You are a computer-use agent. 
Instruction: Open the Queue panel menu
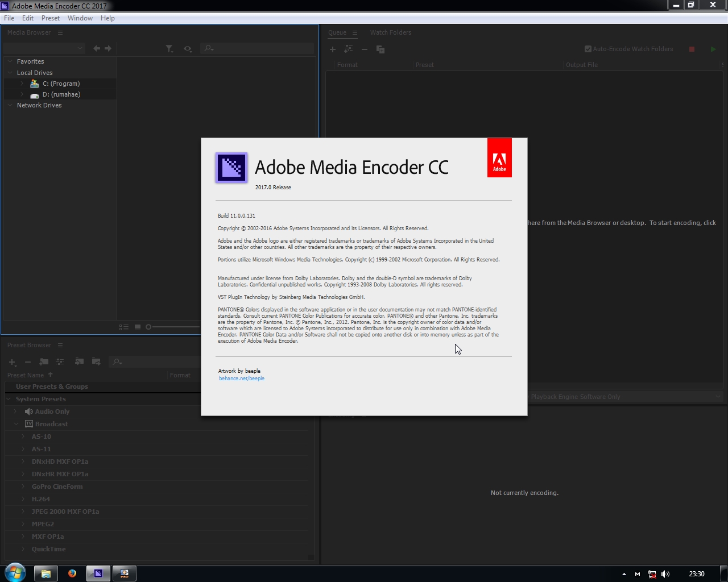[x=354, y=32]
